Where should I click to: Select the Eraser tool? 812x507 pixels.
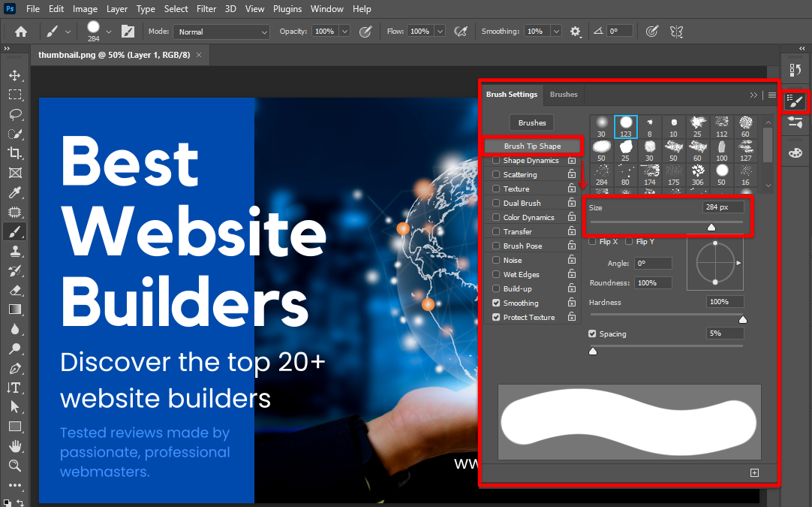pos(14,290)
